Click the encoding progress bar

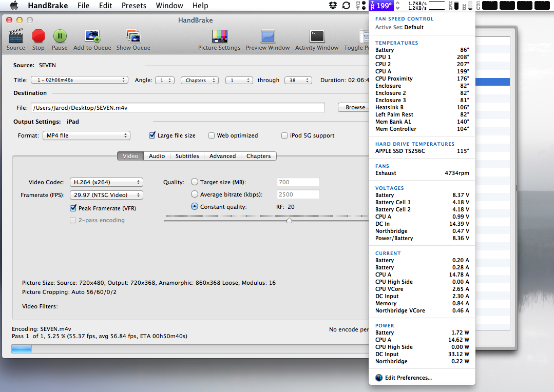tap(190, 348)
